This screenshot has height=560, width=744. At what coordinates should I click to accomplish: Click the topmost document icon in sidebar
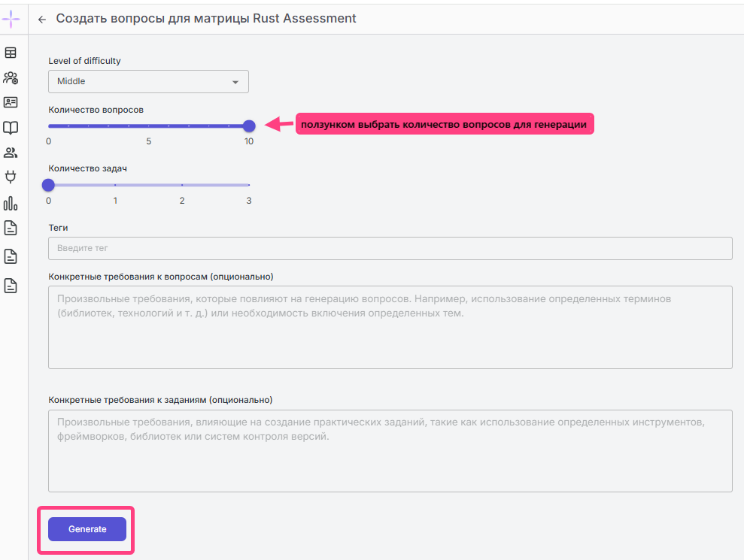[x=11, y=228]
